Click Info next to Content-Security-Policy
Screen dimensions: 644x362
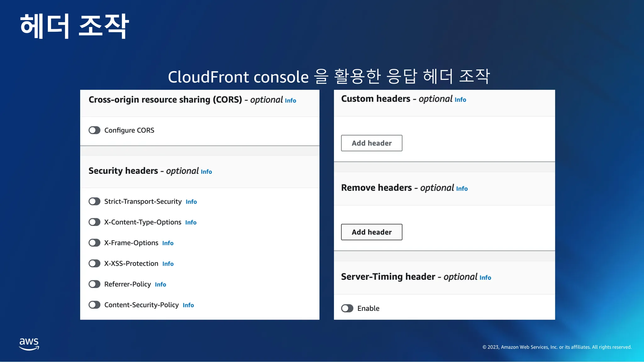pyautogui.click(x=188, y=305)
